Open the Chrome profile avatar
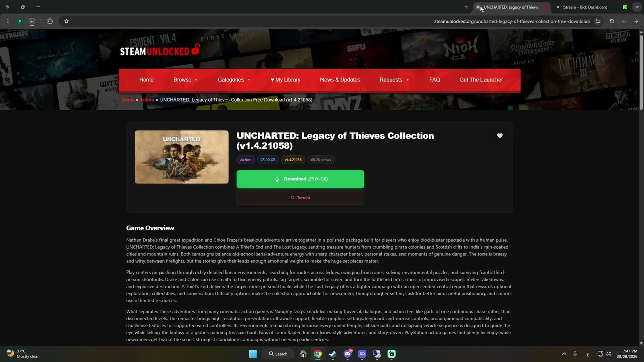This screenshot has width=644, height=362. coord(20,21)
